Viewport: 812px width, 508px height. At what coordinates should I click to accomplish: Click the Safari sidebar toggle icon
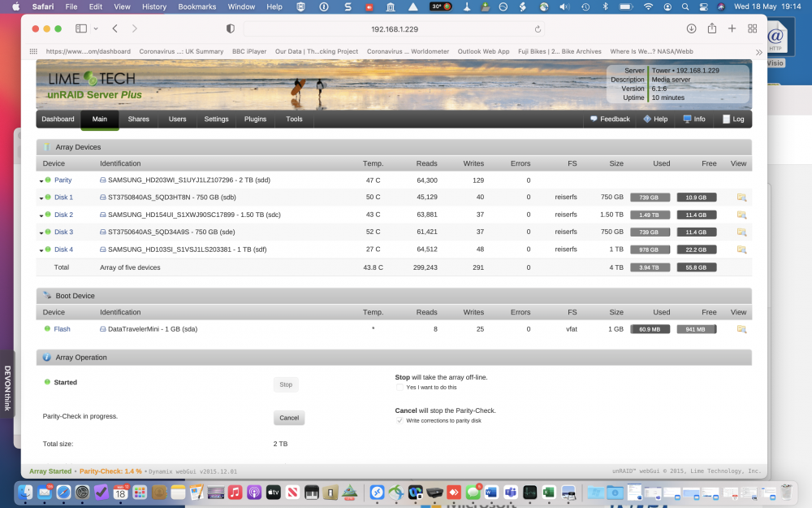click(80, 28)
